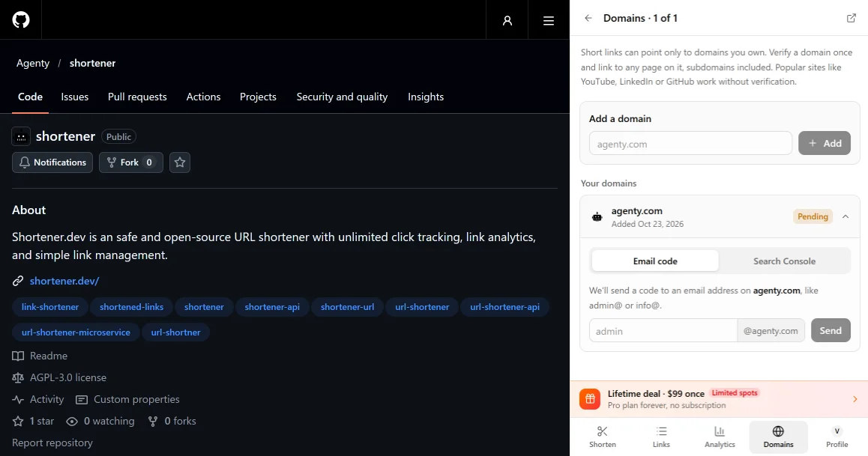Open the shortener topic tag
The image size is (868, 456).
tap(205, 307)
